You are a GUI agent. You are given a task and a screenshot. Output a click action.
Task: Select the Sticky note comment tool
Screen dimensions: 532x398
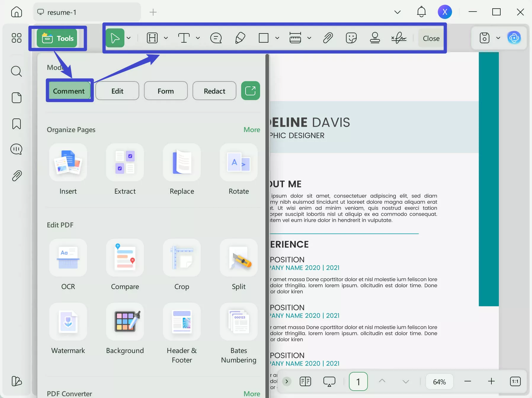point(216,38)
